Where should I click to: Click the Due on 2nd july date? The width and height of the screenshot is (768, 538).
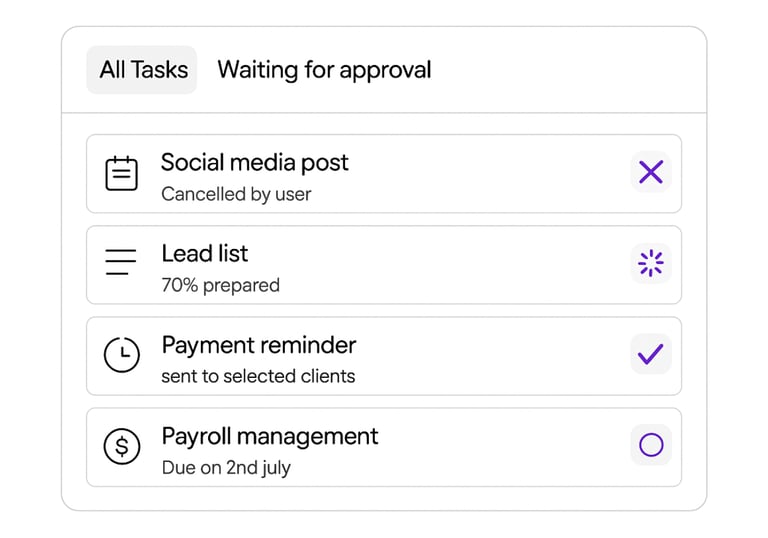coord(226,467)
